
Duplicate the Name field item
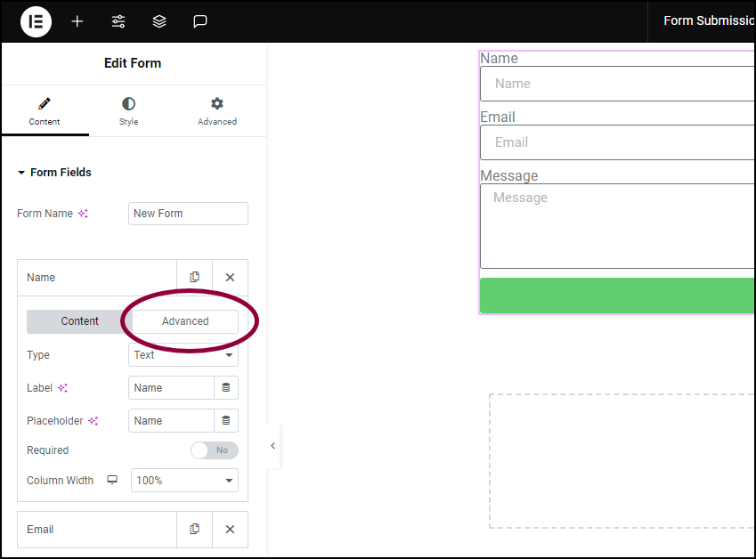click(x=195, y=277)
